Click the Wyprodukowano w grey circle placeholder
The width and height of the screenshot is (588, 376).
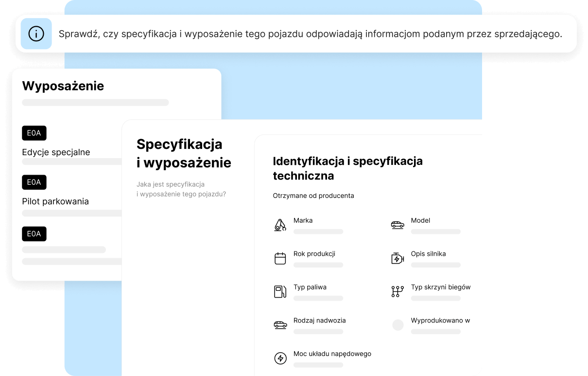pyautogui.click(x=398, y=325)
